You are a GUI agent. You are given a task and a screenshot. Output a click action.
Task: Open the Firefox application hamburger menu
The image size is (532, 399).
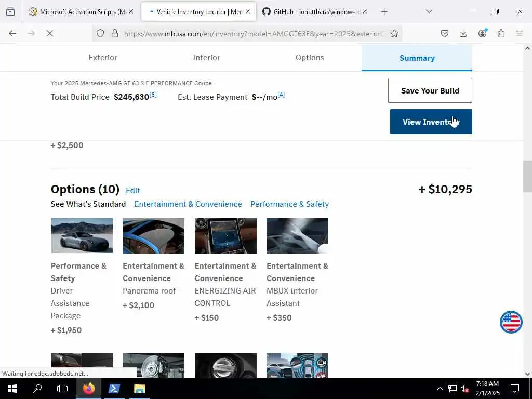point(520,33)
